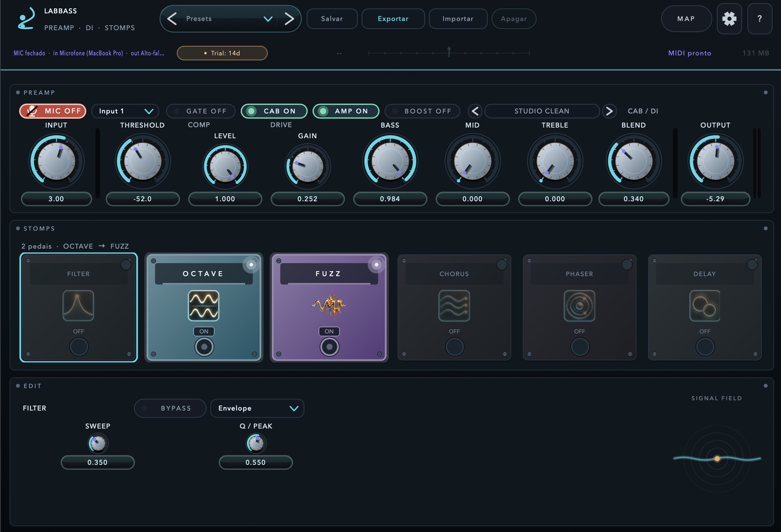Enable the BOOST OFF toggle
The image size is (781, 532).
pos(422,111)
